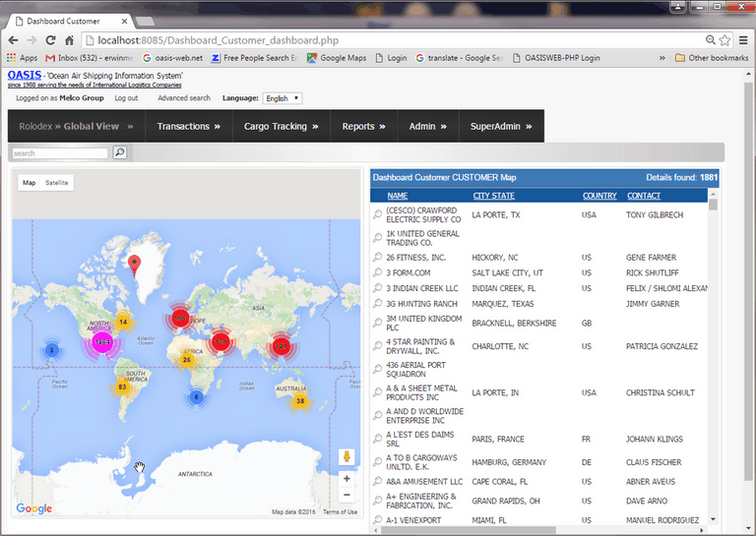Open details icon for 26 FITNESS, INC.

point(378,257)
